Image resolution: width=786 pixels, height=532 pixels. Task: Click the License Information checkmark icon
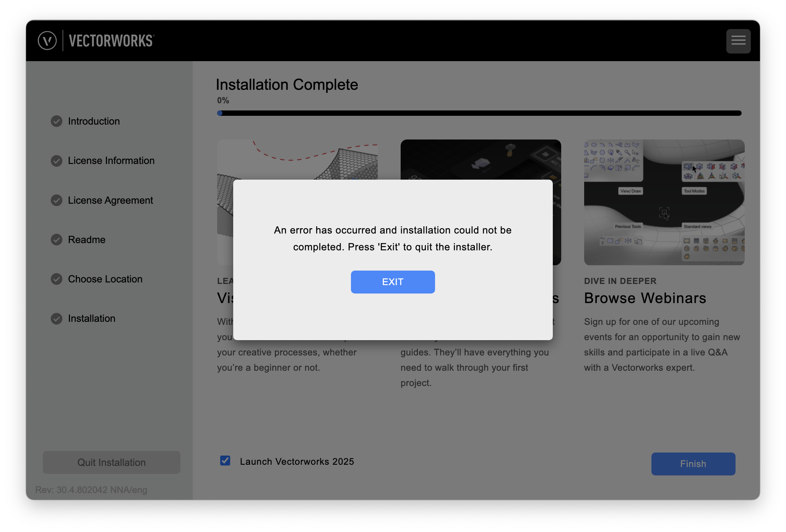(x=57, y=161)
